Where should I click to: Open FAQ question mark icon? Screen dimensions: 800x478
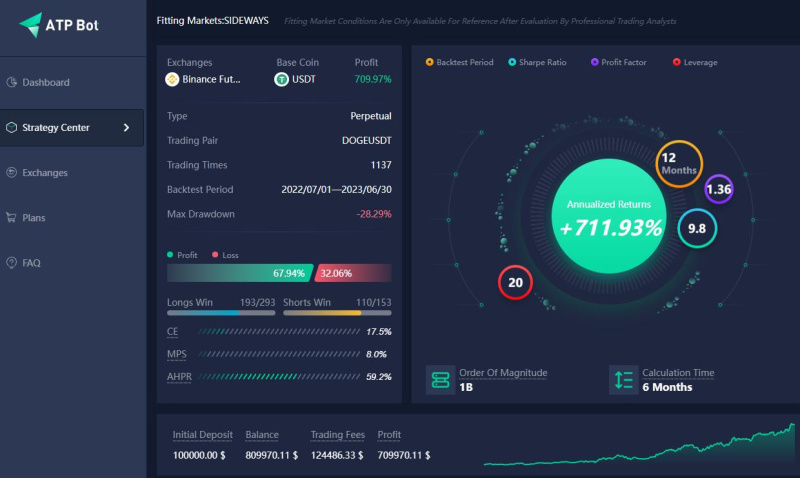coord(11,263)
